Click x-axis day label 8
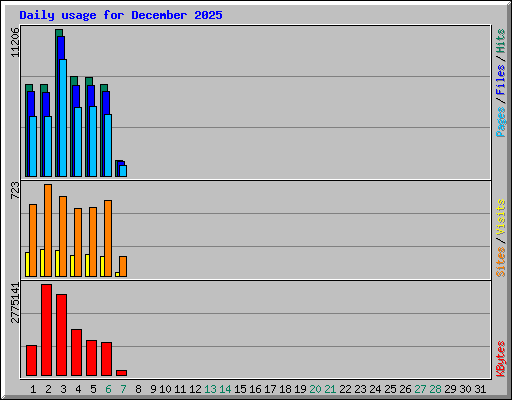The image size is (512, 400). [x=138, y=389]
